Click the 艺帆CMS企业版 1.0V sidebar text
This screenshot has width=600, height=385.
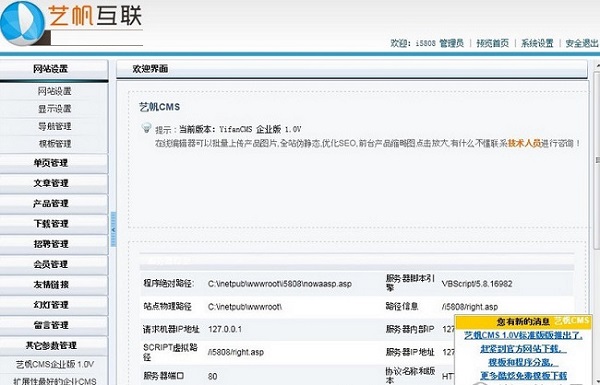(55, 364)
